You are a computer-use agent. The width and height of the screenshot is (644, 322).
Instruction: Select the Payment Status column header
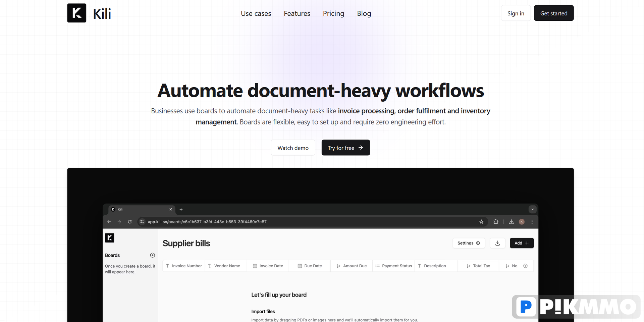point(393,266)
